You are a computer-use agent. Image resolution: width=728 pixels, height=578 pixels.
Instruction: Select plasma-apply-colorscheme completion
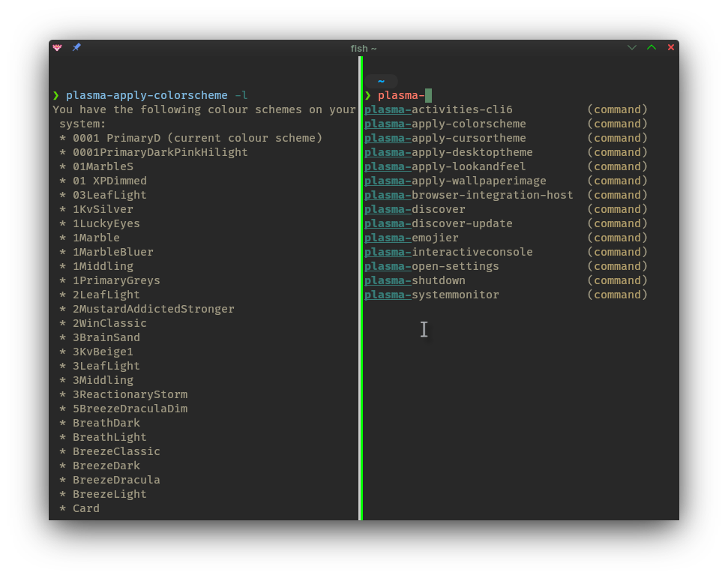pyautogui.click(x=445, y=124)
